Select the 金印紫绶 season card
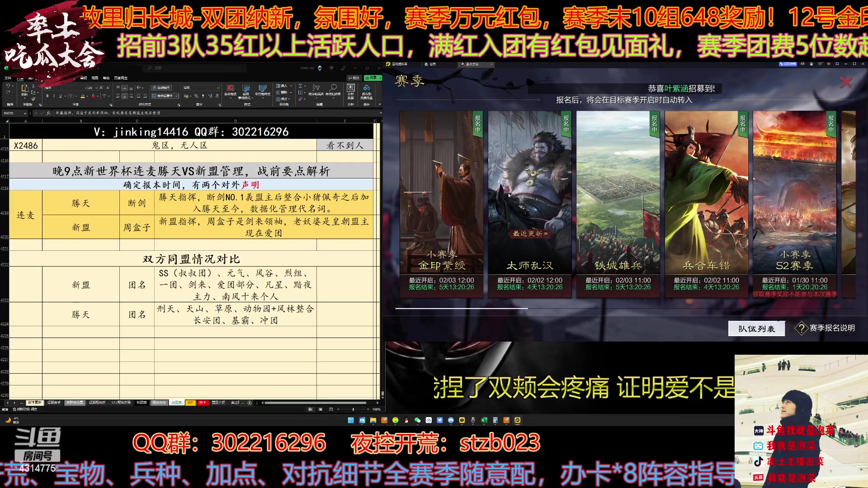Image resolution: width=868 pixels, height=488 pixels. point(442,204)
